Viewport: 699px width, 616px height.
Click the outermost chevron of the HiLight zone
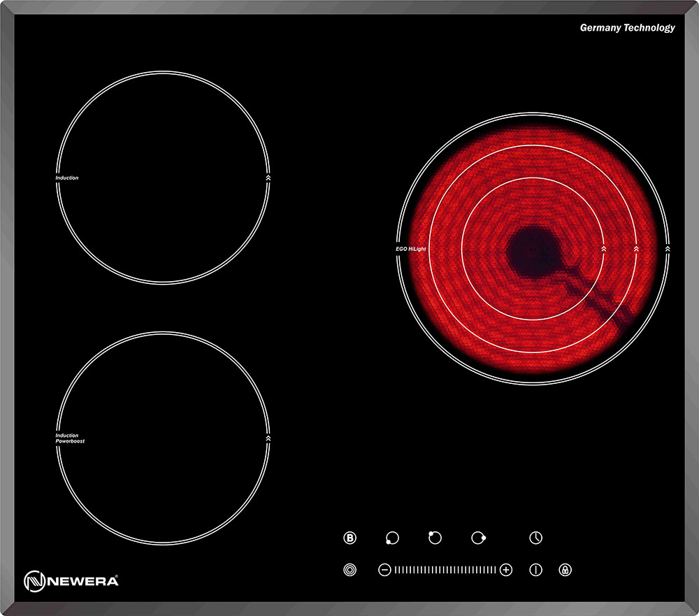click(668, 248)
